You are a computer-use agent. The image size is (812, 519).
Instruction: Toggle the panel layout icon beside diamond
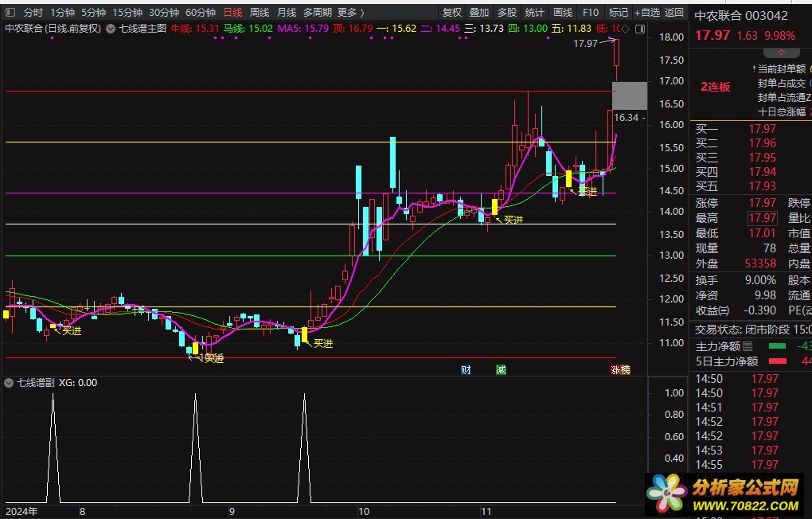click(640, 29)
